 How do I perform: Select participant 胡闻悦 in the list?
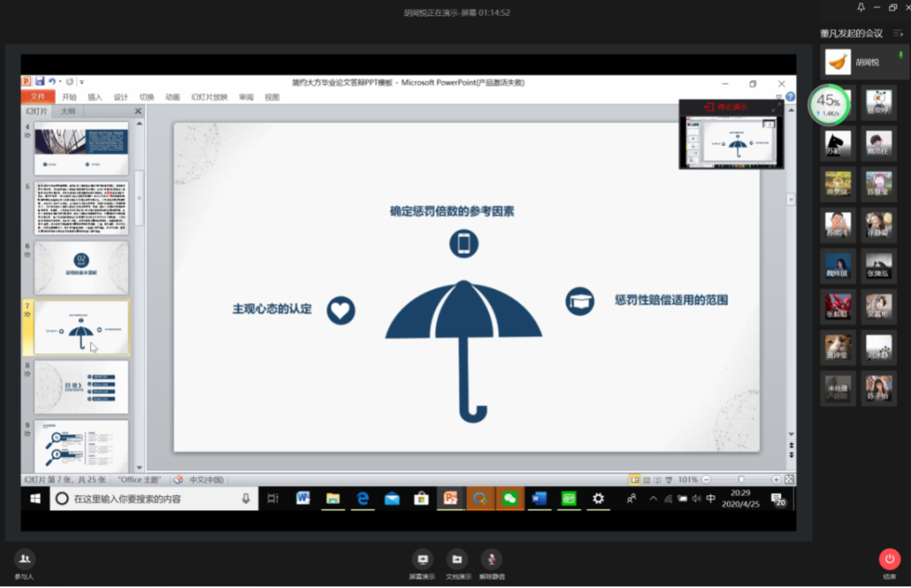865,62
